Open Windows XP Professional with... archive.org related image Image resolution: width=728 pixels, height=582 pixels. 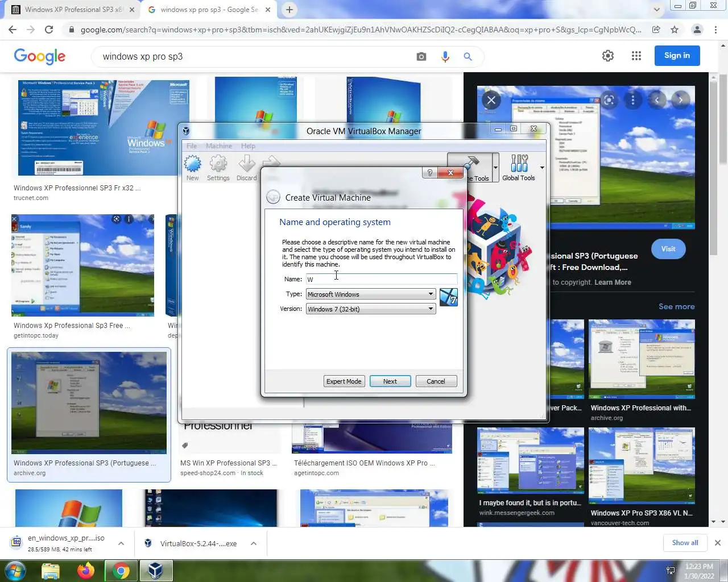[x=642, y=359]
